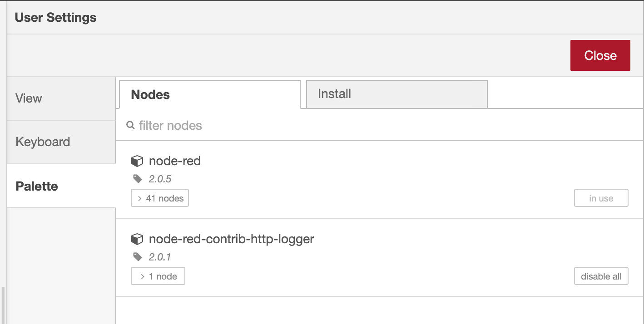This screenshot has height=324, width=644.
Task: Click the 2.0.1 version label
Action: pyautogui.click(x=160, y=257)
